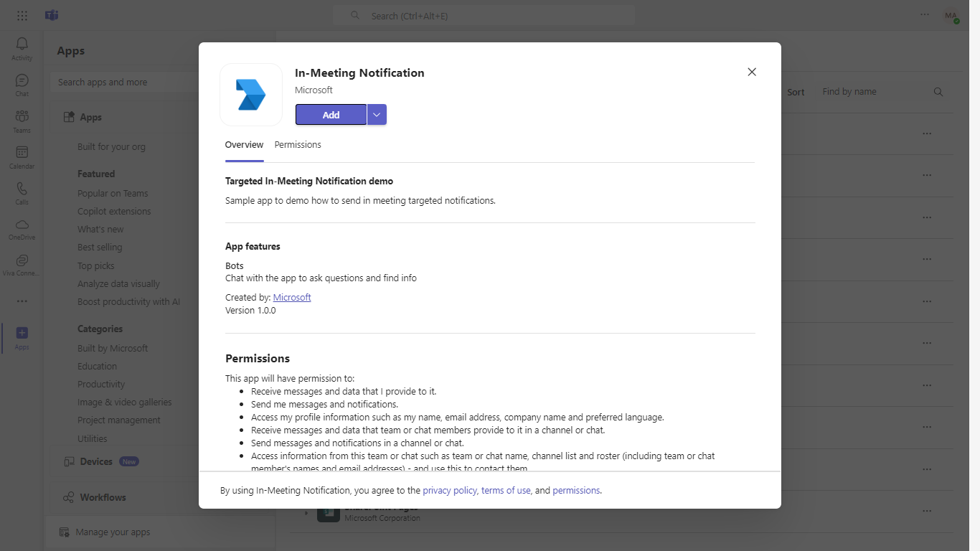Click the Apps section icon in left panel
This screenshot has height=551, width=980.
coord(69,117)
